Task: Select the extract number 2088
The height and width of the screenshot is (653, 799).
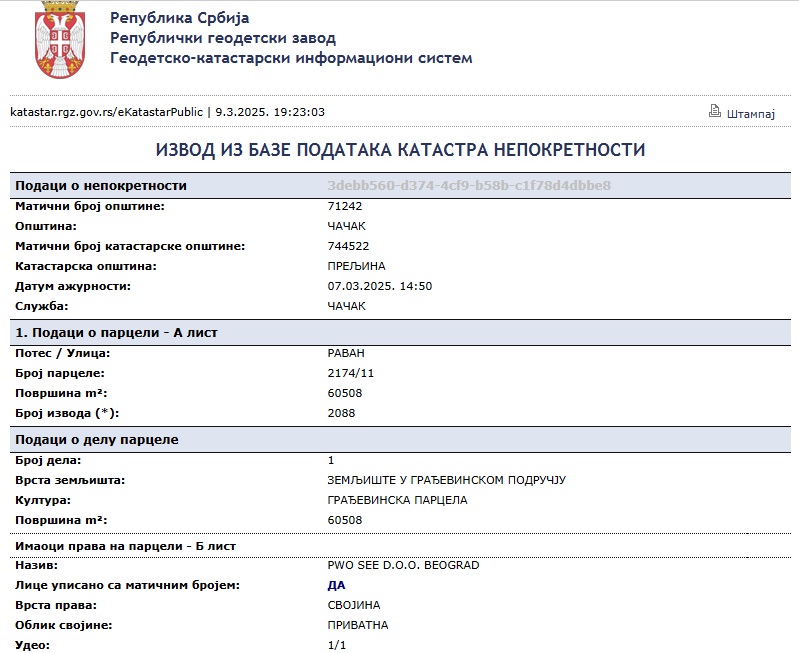Action: (x=341, y=413)
